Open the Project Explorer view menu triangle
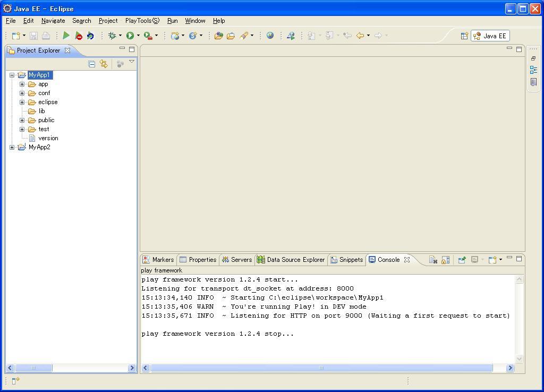The width and height of the screenshot is (544, 392). click(x=132, y=62)
